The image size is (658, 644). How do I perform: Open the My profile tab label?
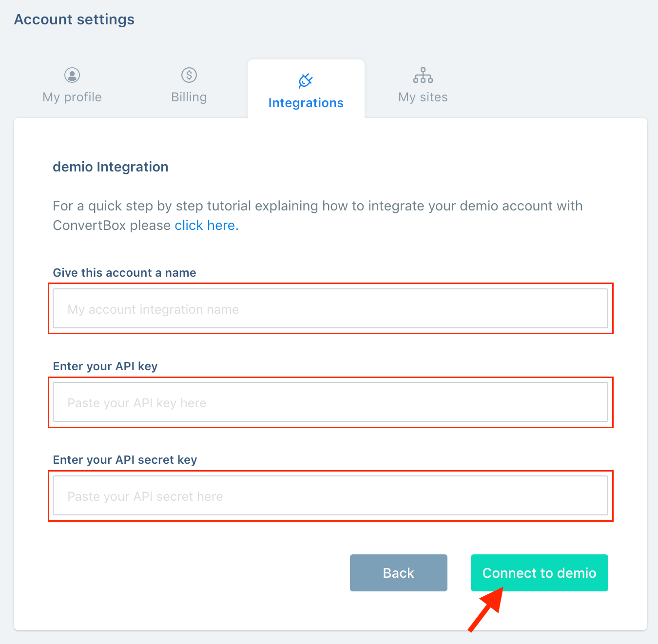[72, 97]
